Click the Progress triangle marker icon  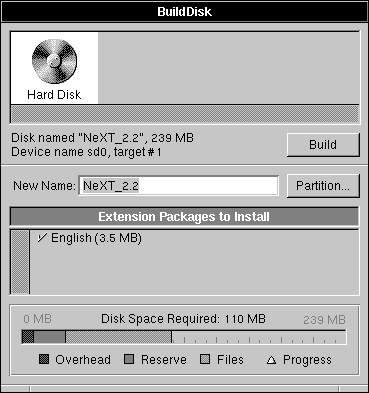click(271, 360)
